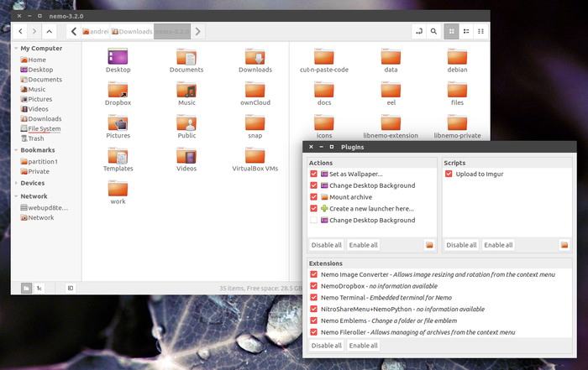
Task: Collapse the My Computer sidebar section
Action: pyautogui.click(x=15, y=49)
